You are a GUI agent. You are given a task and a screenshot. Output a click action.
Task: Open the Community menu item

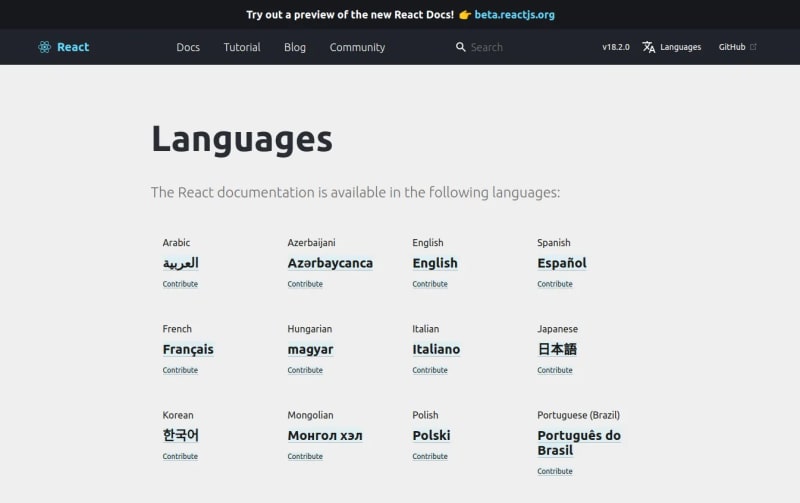tap(357, 47)
